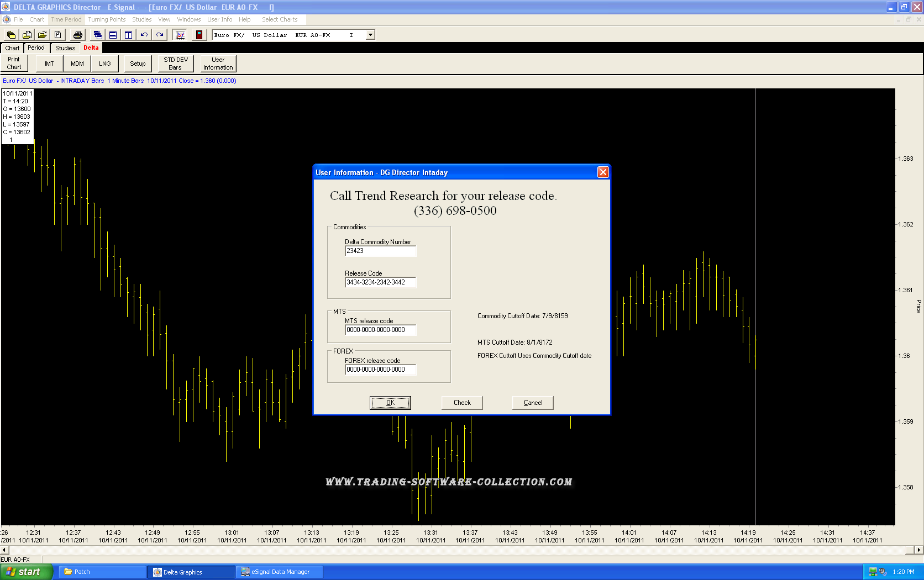Viewport: 924px width, 580px height.
Task: Click the STD DEV Bars button
Action: click(175, 64)
